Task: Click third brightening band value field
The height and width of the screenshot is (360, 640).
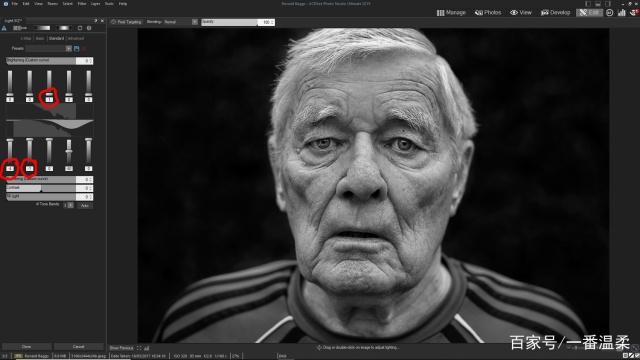Action: tap(49, 99)
